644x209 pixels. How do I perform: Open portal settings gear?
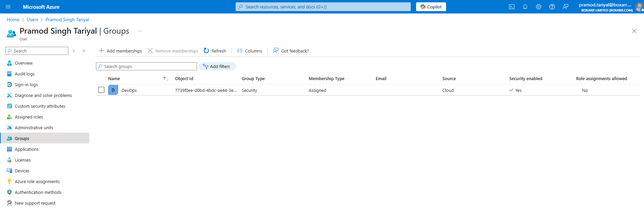(539, 7)
